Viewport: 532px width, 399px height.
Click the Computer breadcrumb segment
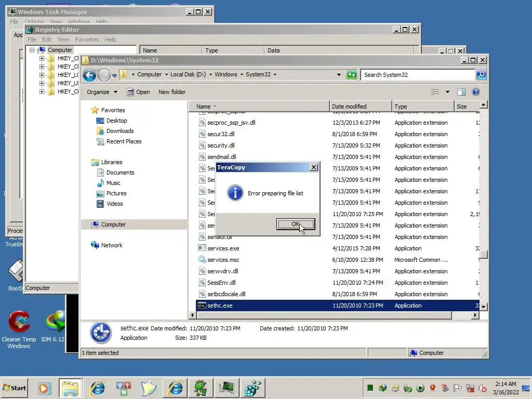click(149, 74)
